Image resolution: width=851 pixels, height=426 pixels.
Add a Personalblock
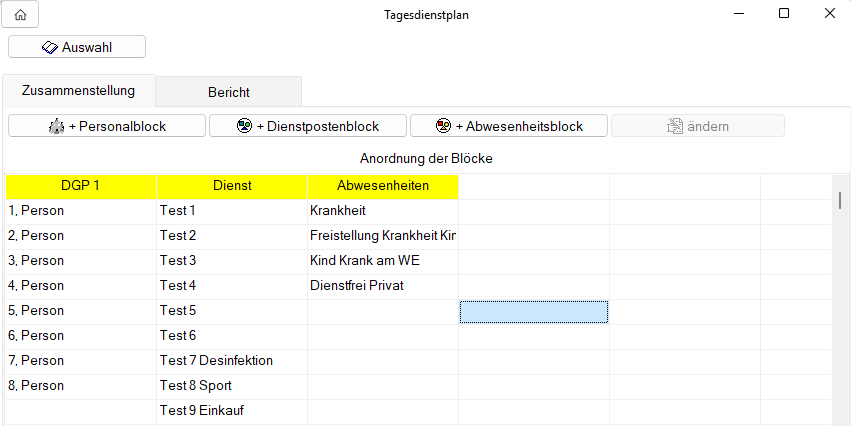pyautogui.click(x=107, y=126)
